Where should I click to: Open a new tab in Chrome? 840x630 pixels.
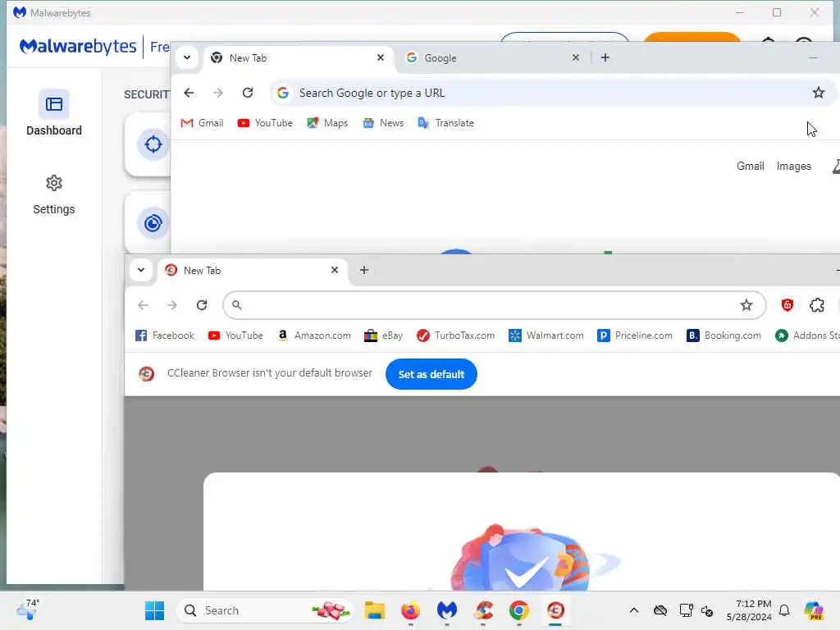(605, 57)
